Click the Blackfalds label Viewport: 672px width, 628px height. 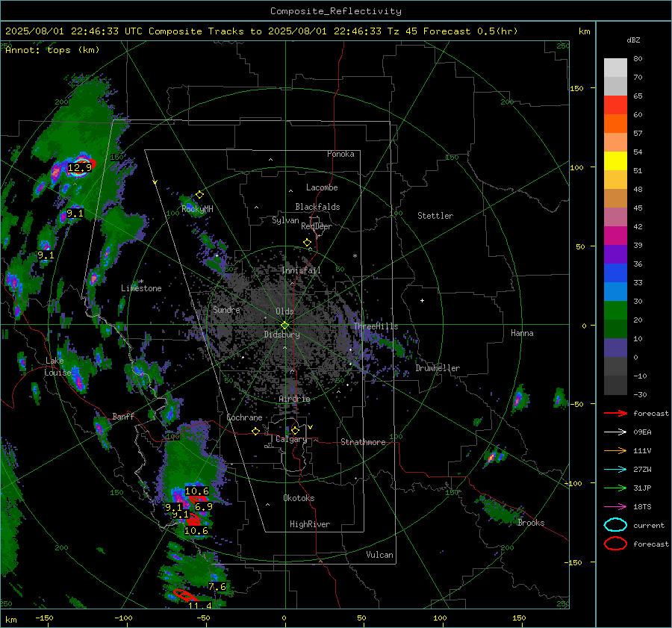(x=317, y=207)
